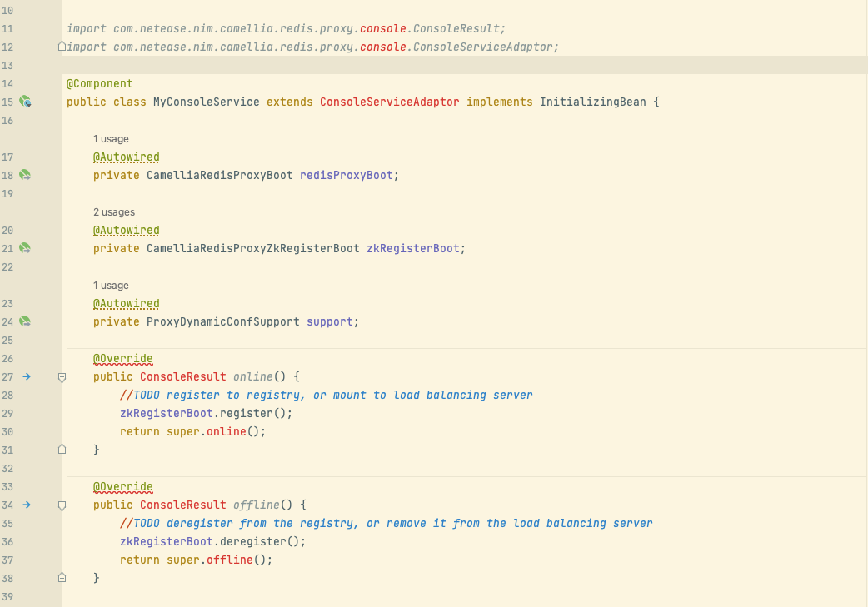Click the autowired bean icon beside the support field
This screenshot has width=868, height=607.
point(25,321)
